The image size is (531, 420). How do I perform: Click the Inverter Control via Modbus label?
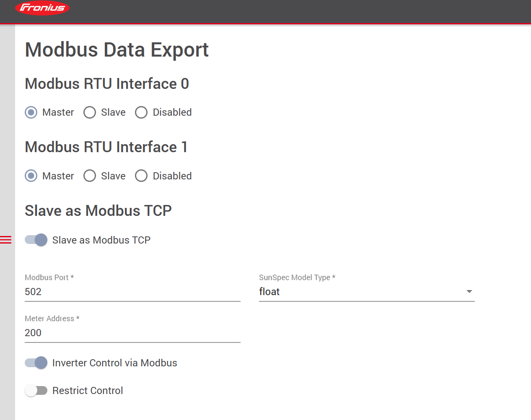pos(114,363)
